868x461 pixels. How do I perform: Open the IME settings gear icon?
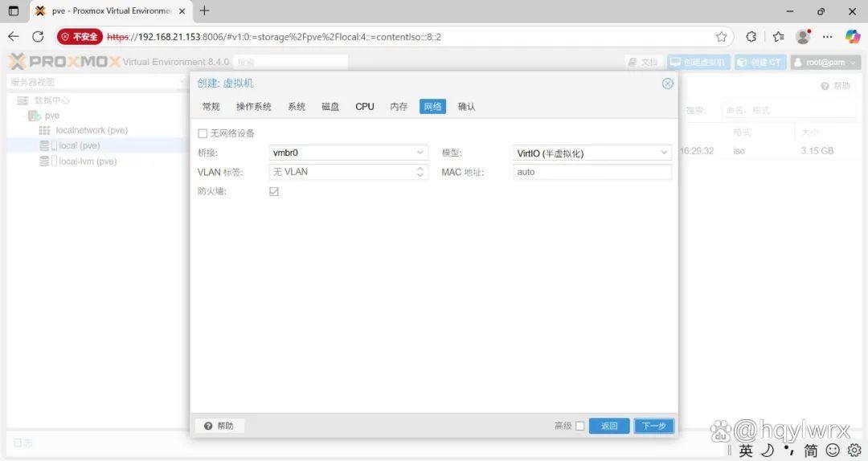pos(854,450)
